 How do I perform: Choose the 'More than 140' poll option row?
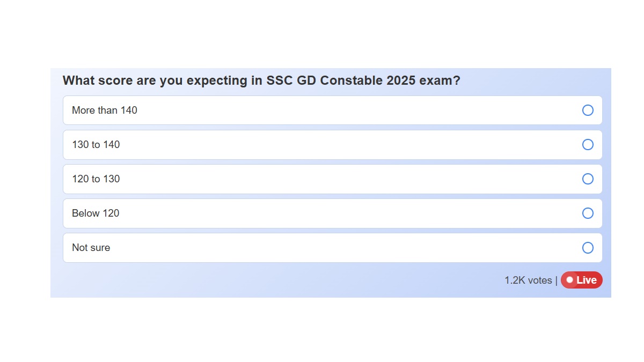click(268, 110)
